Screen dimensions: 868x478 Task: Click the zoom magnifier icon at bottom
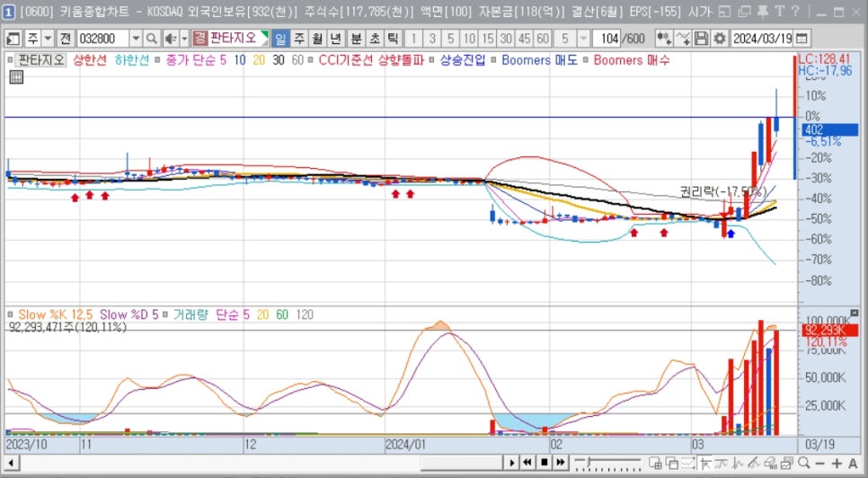[x=804, y=463]
